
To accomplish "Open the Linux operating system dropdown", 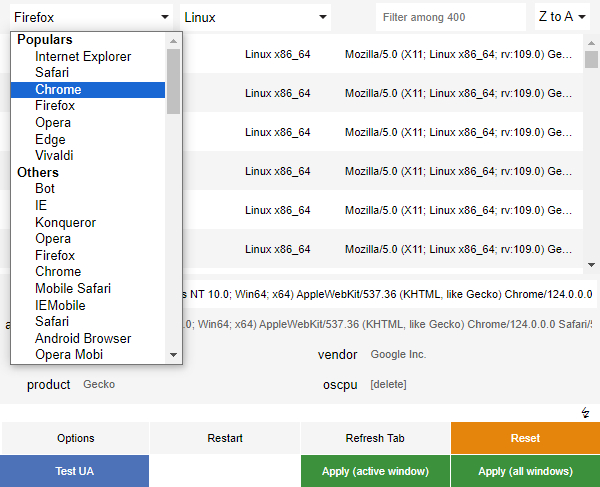I will click(255, 17).
